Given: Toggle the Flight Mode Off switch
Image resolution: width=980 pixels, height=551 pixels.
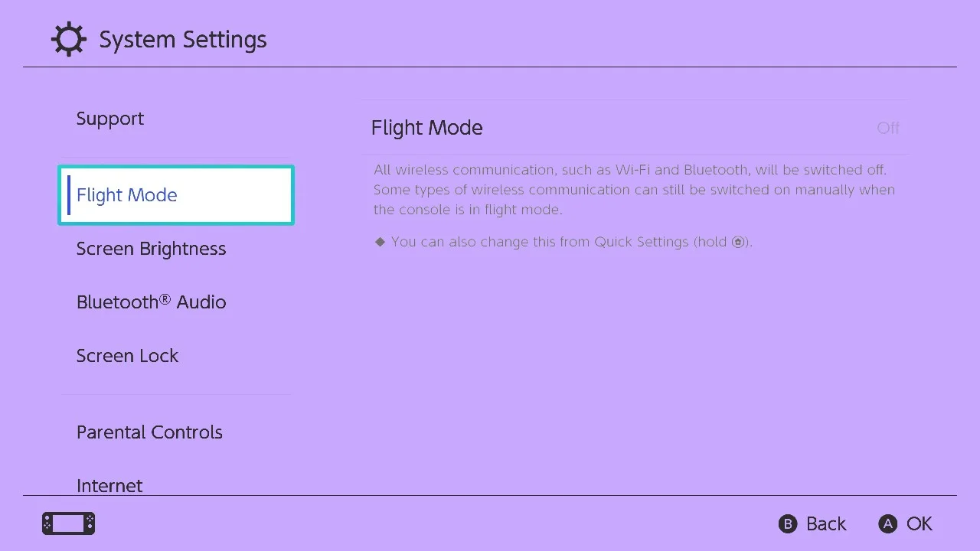Looking at the screenshot, I should coord(888,128).
